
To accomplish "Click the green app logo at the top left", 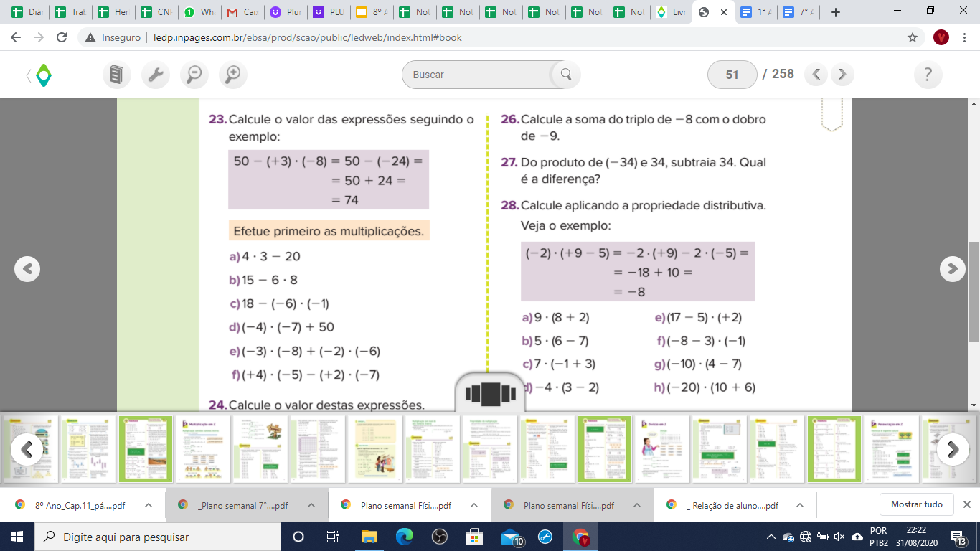I will coord(43,75).
